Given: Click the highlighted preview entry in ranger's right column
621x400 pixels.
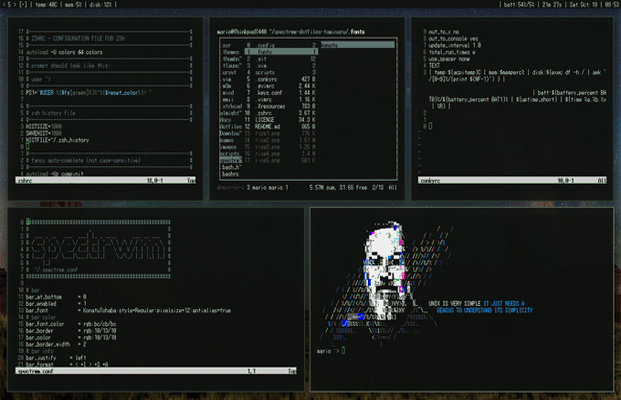Looking at the screenshot, I should (358, 45).
